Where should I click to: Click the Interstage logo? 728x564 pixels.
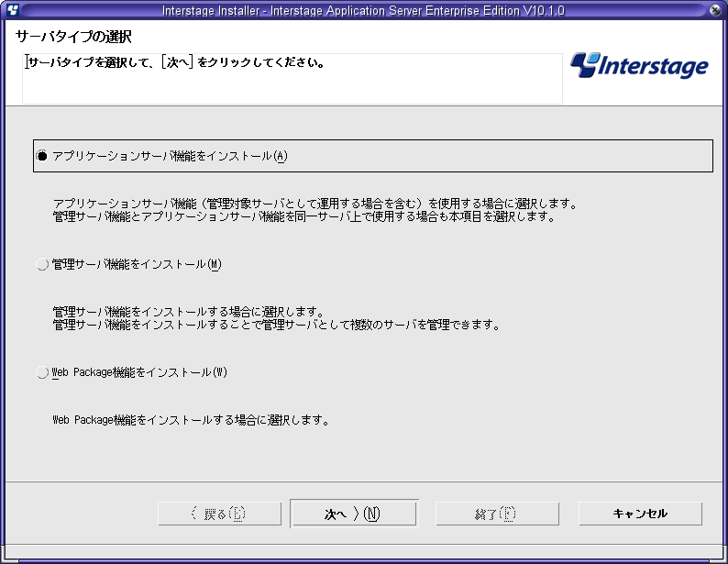639,65
